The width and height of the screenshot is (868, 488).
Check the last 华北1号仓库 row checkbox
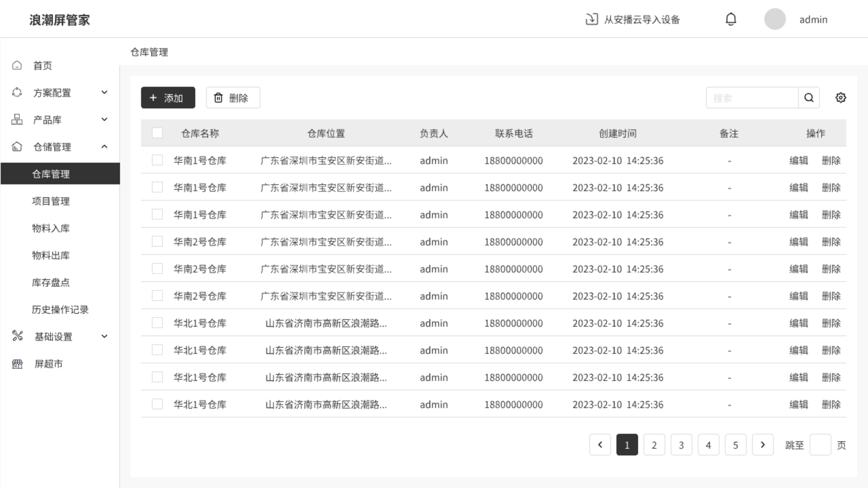(x=157, y=404)
